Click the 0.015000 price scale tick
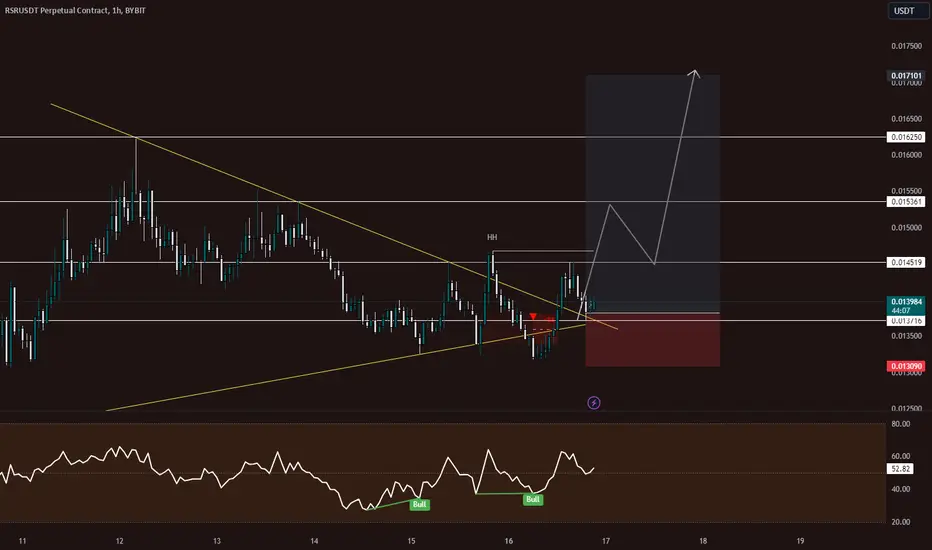Viewport: 932px width, 550px height. (x=906, y=228)
